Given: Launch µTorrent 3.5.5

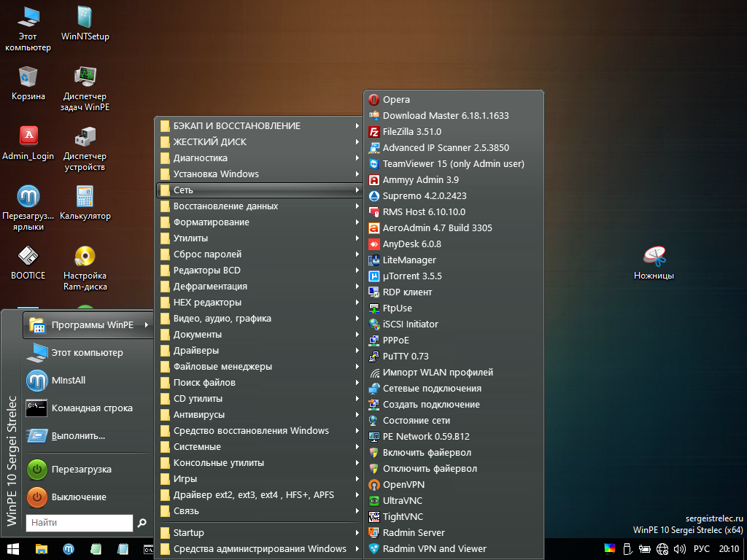Looking at the screenshot, I should click(x=454, y=276).
